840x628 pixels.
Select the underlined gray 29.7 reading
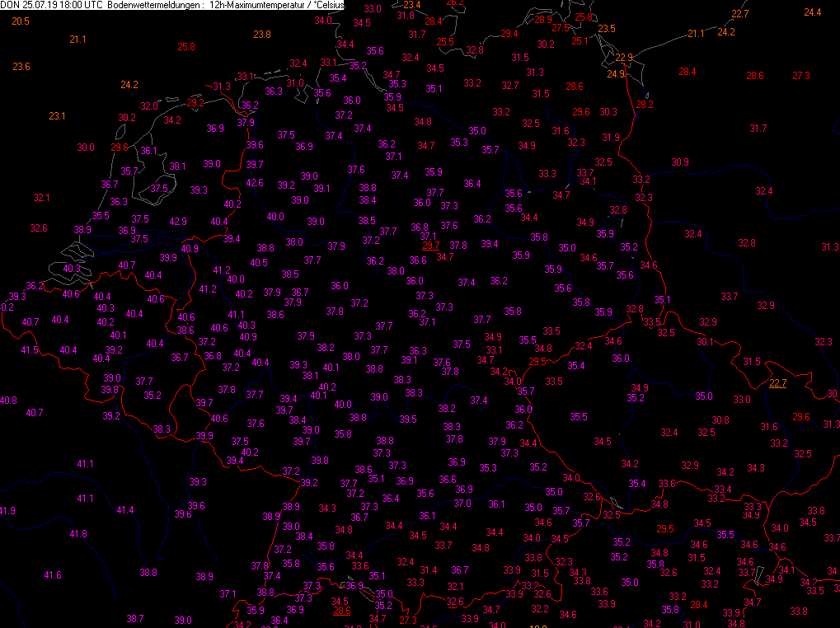click(x=431, y=245)
